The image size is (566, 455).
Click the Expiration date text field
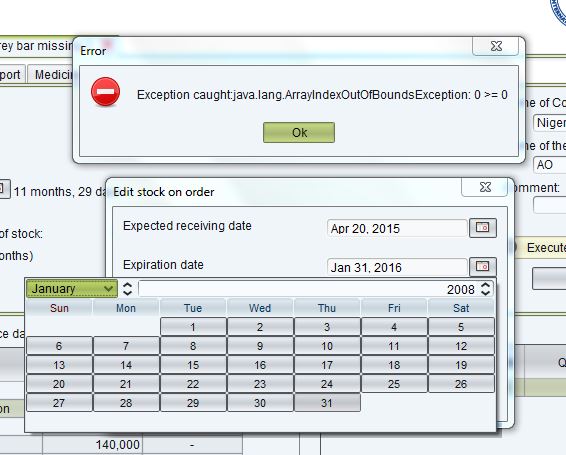[x=397, y=267]
